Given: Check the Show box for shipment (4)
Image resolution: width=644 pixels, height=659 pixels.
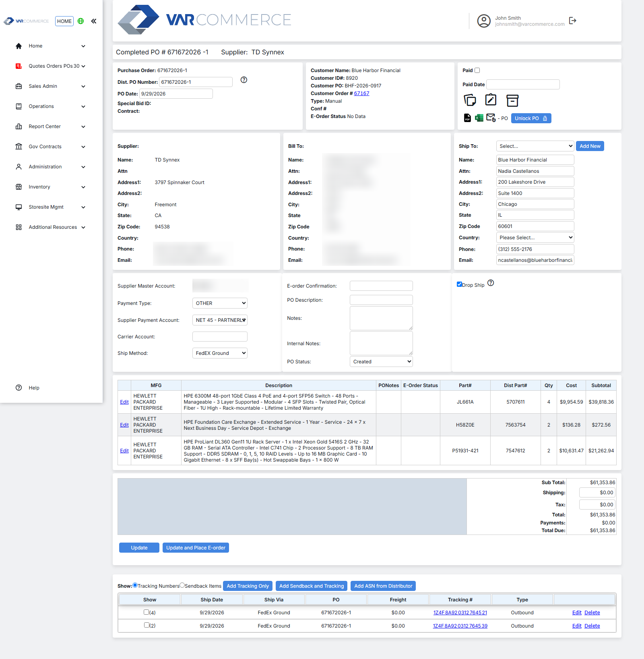Looking at the screenshot, I should click(x=147, y=612).
